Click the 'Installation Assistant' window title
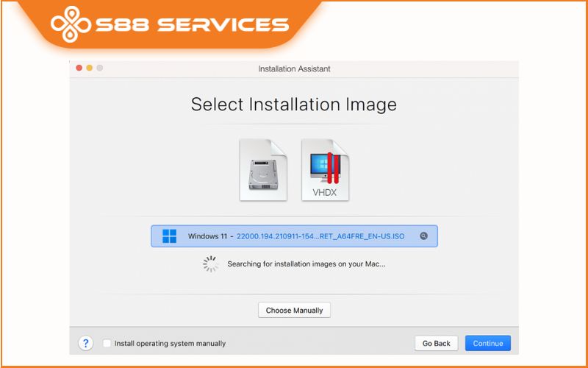This screenshot has width=588, height=368. [x=294, y=69]
